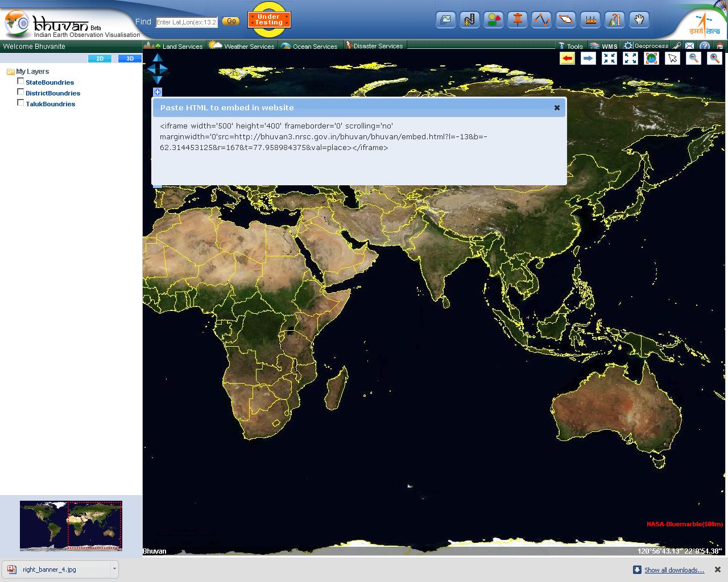This screenshot has height=582, width=728.
Task: Open the elevation query tool icon
Action: tap(614, 20)
